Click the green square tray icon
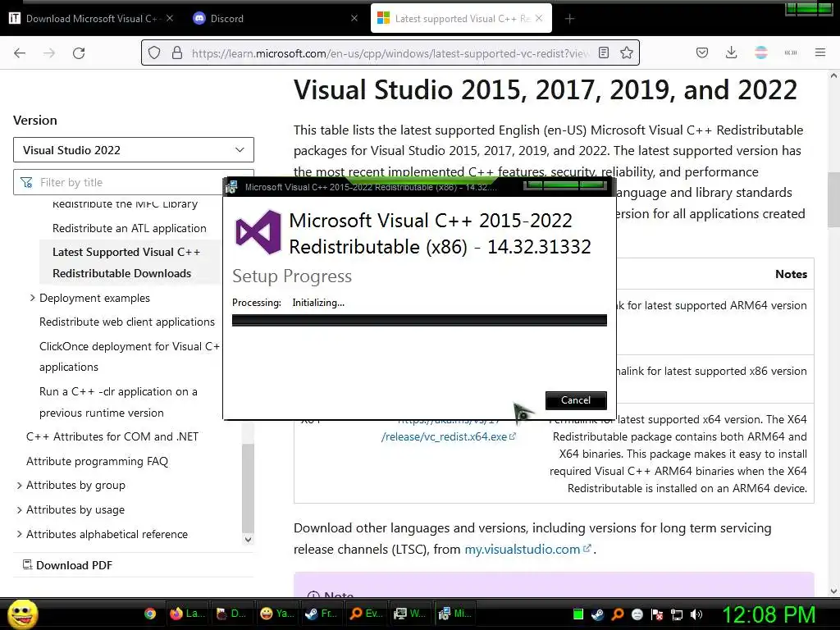Viewport: 840px width, 630px height. point(578,614)
